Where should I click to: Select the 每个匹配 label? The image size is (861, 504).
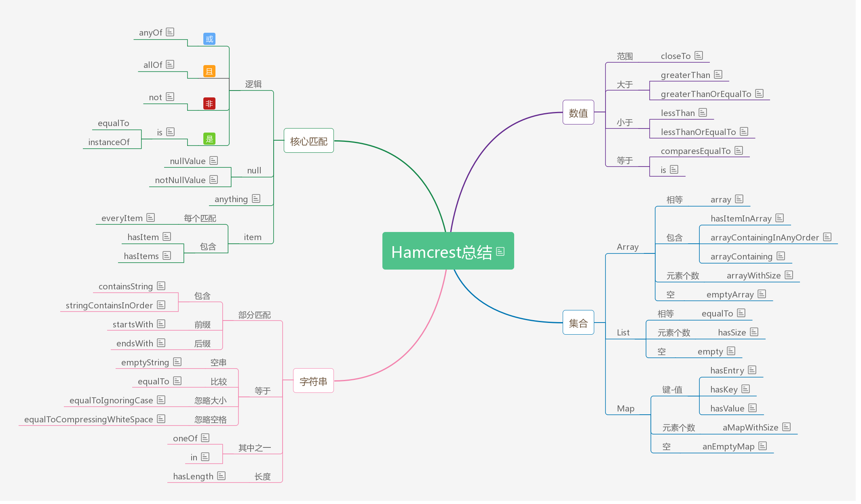200,218
